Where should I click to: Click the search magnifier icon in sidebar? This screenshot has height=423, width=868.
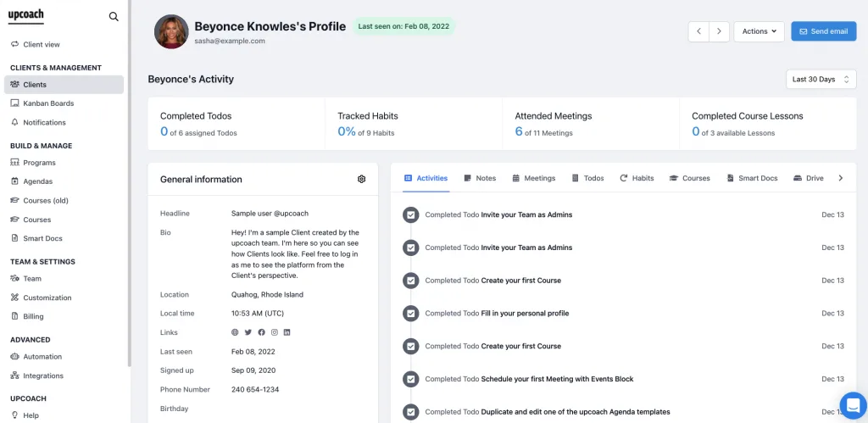pyautogui.click(x=114, y=16)
